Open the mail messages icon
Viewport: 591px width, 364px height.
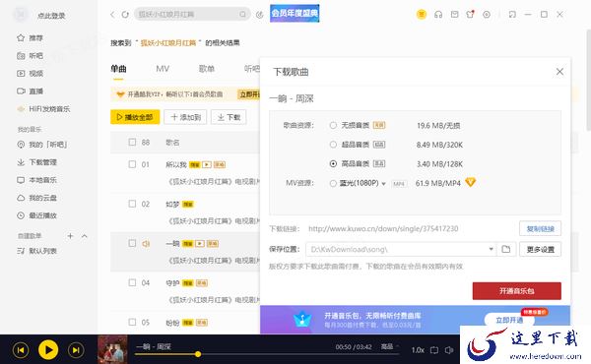[454, 15]
